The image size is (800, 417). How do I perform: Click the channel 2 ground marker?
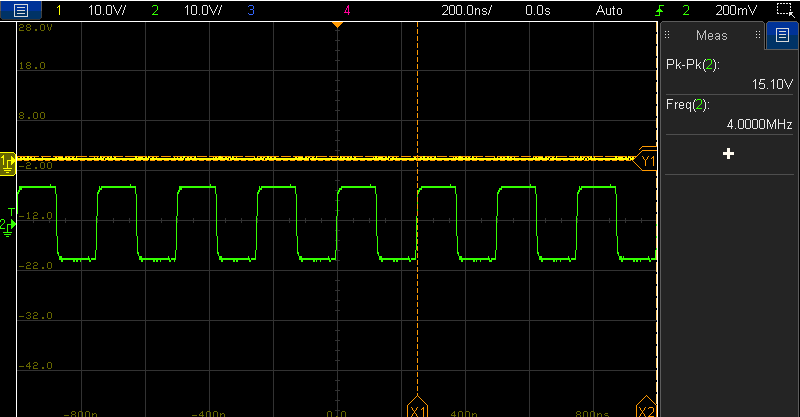[6, 227]
